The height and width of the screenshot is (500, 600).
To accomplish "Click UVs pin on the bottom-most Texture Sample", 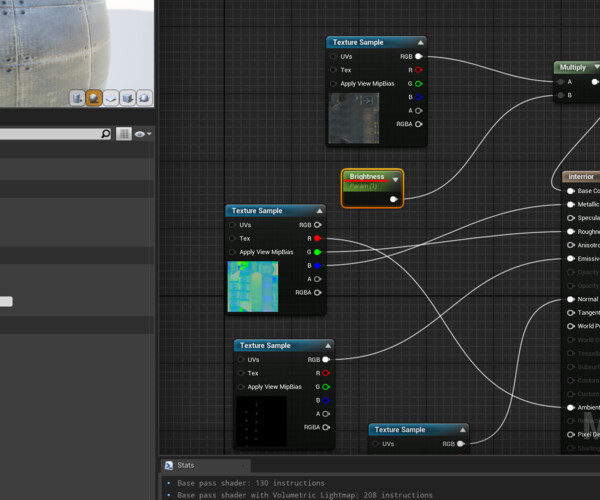I will coord(375,444).
